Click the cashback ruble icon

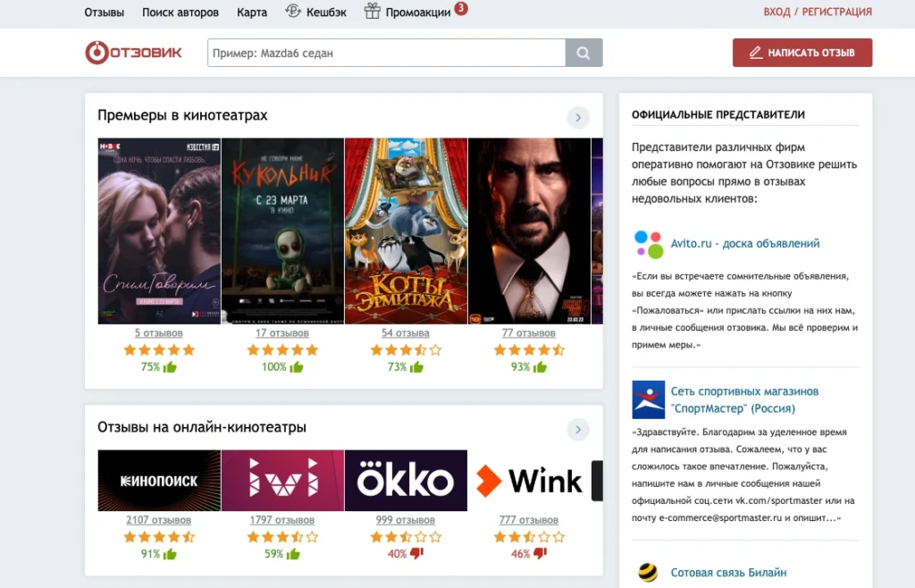click(293, 11)
